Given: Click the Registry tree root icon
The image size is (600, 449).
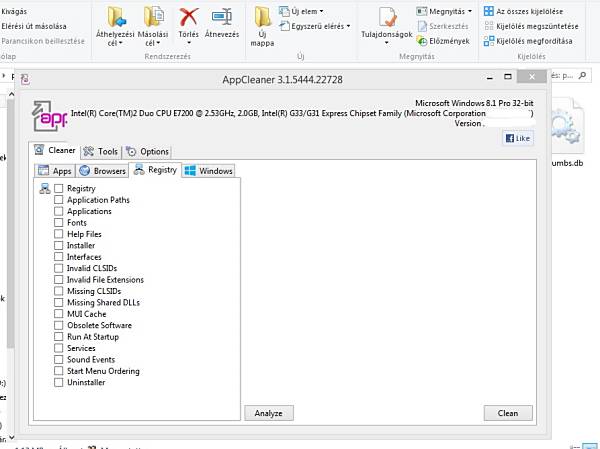Looking at the screenshot, I should [45, 188].
